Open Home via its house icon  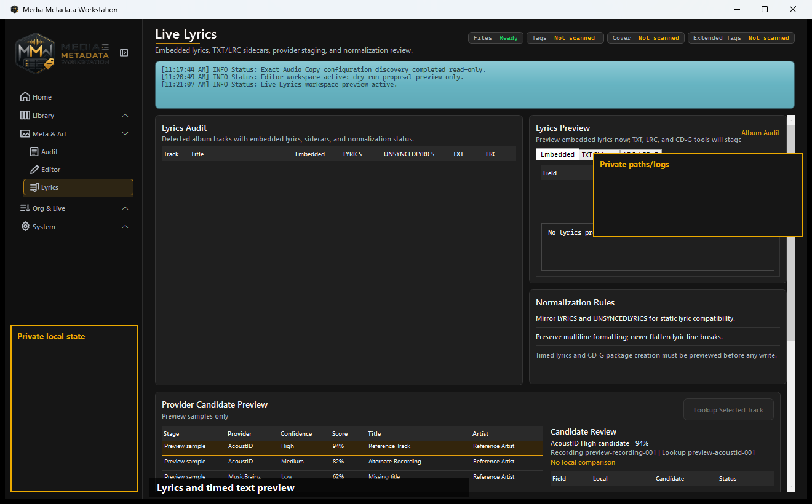click(x=25, y=97)
